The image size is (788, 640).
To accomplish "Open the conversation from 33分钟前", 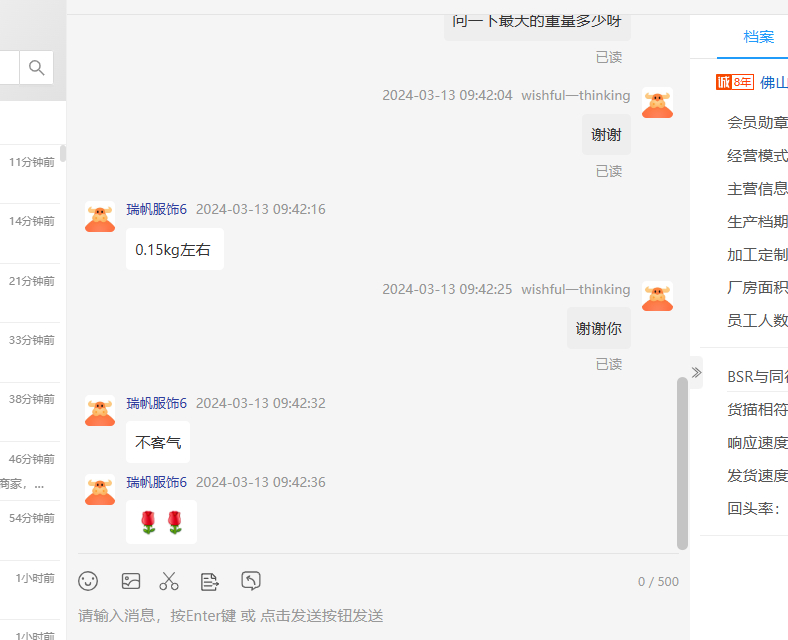I will [30, 352].
